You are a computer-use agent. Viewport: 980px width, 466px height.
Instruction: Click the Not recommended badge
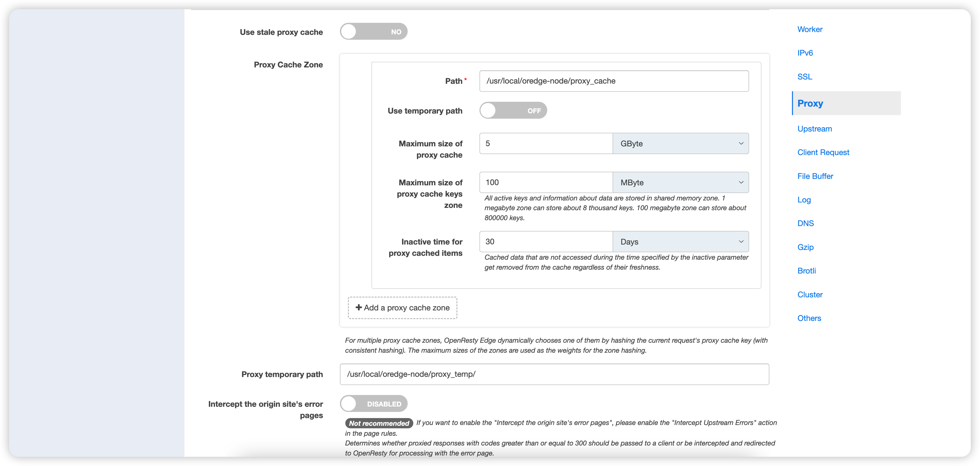[x=379, y=423]
